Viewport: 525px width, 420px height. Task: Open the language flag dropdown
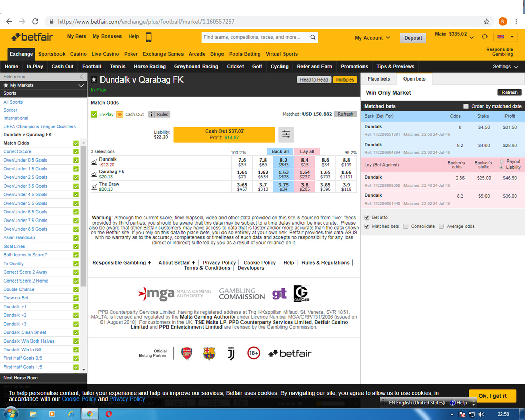[x=505, y=37]
